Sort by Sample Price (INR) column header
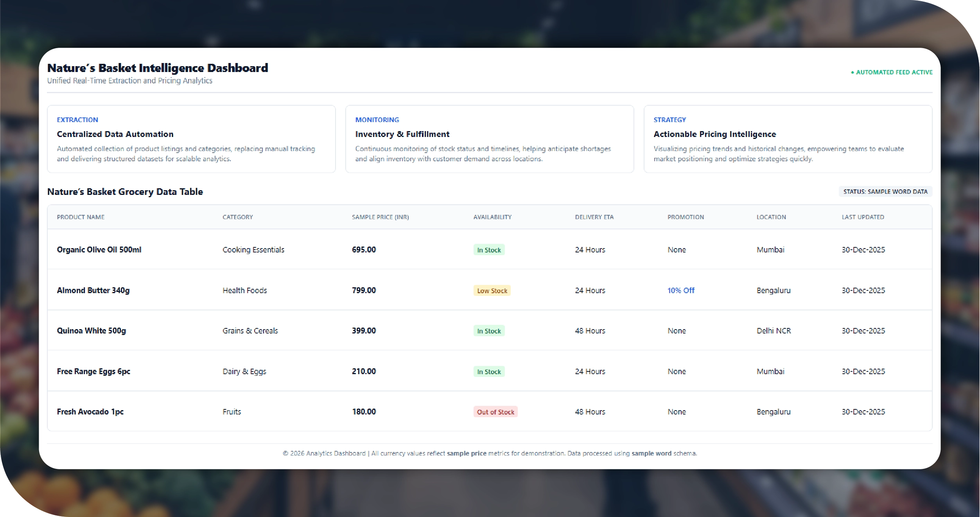 380,217
